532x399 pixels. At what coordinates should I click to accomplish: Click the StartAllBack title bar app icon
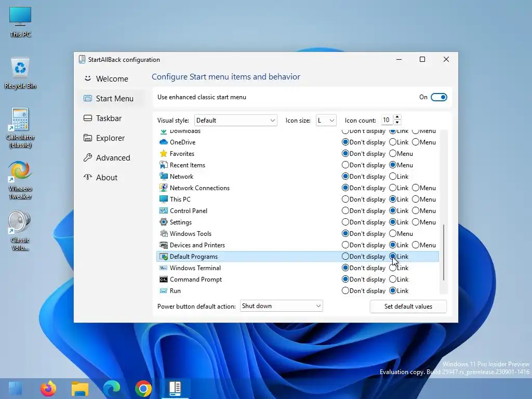click(x=82, y=59)
